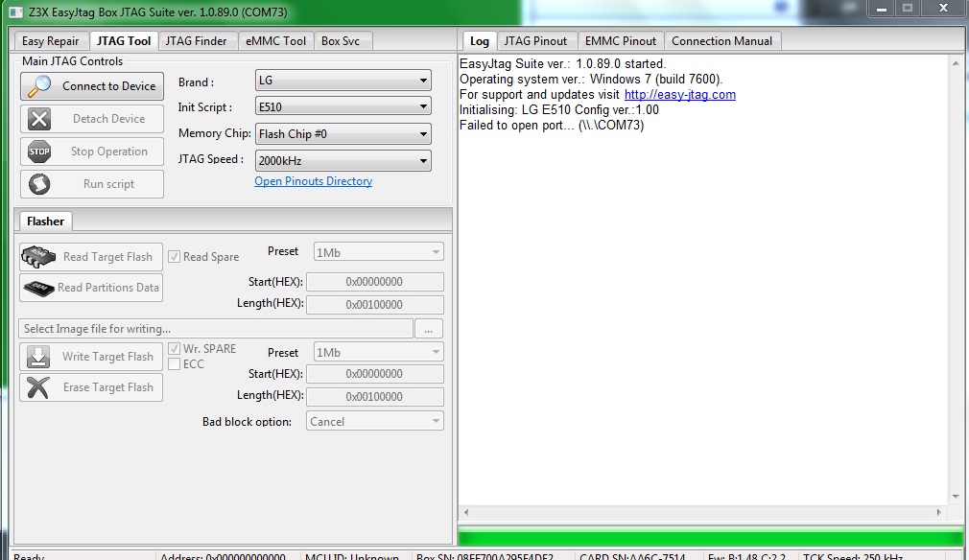This screenshot has height=560, width=969.
Task: Click the Open Pinouts Directory link
Action: tap(314, 181)
